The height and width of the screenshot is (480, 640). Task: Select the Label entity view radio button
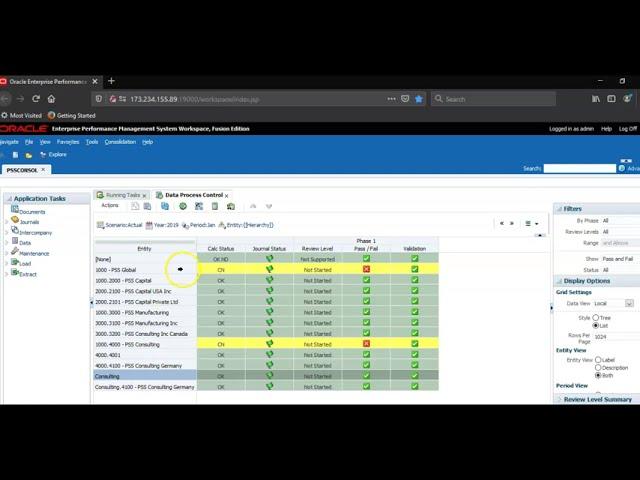tap(598, 360)
